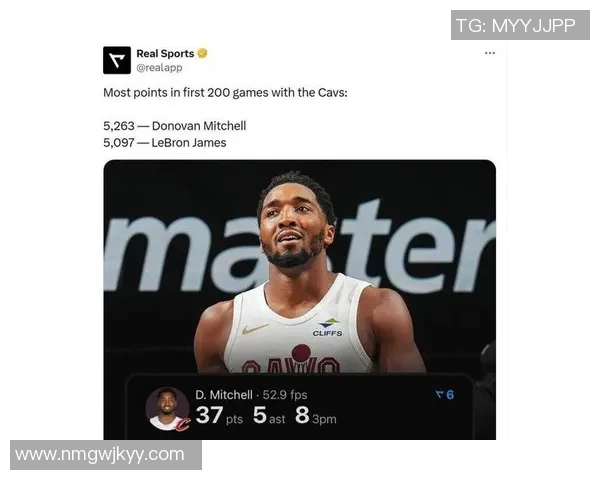The image size is (600, 480).
Task: Click the 8 3pm stat
Action: 316,415
